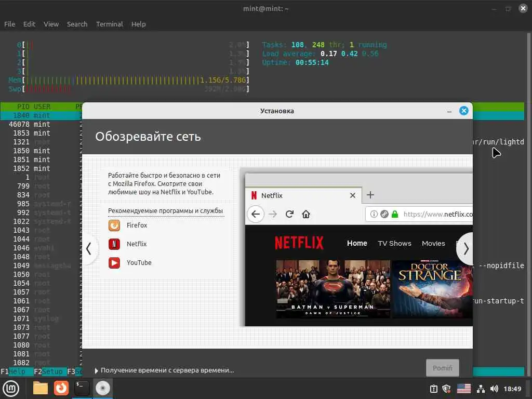Click the status text Получение времени с сервера

(167, 370)
